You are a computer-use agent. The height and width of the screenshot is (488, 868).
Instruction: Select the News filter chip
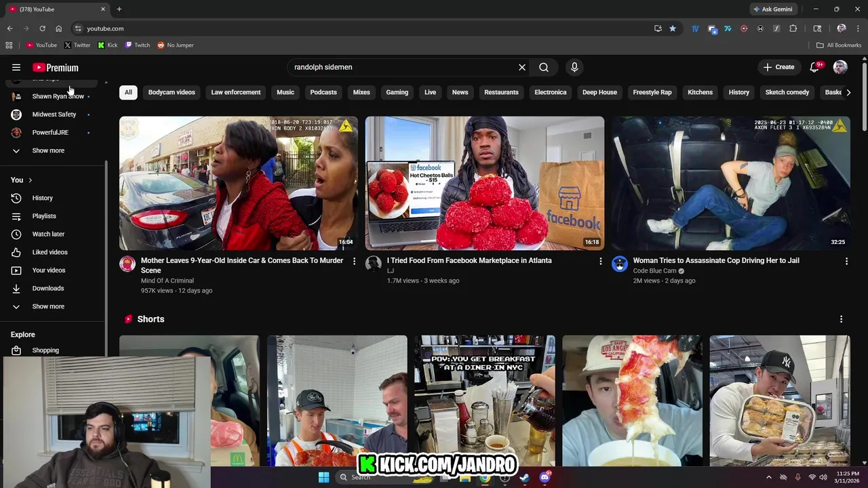(x=460, y=92)
